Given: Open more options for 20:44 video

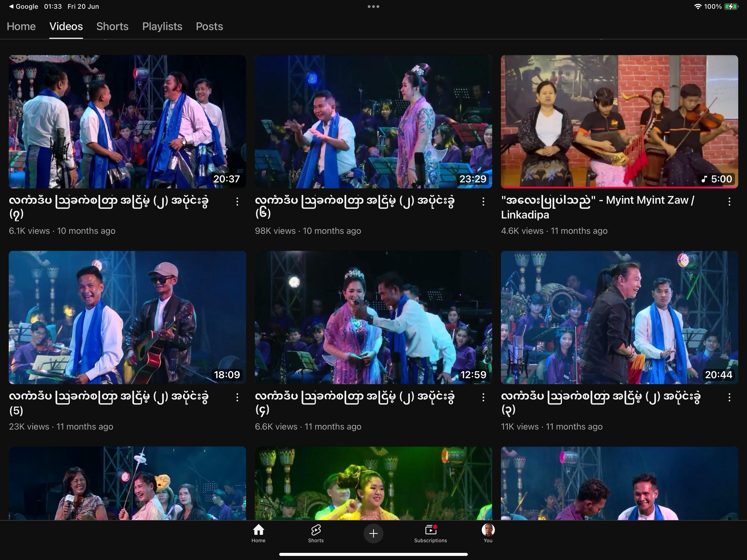Looking at the screenshot, I should 730,398.
